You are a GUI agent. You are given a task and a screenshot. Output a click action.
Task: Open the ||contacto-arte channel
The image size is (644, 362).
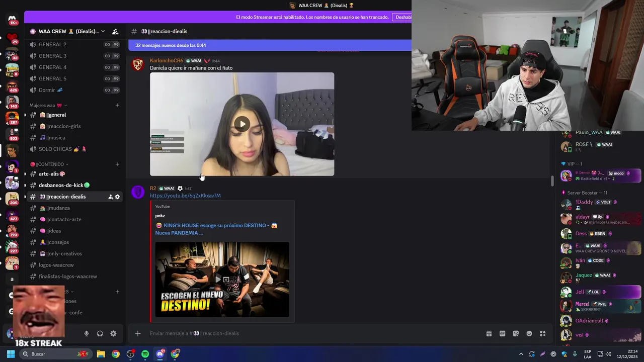coord(74,219)
